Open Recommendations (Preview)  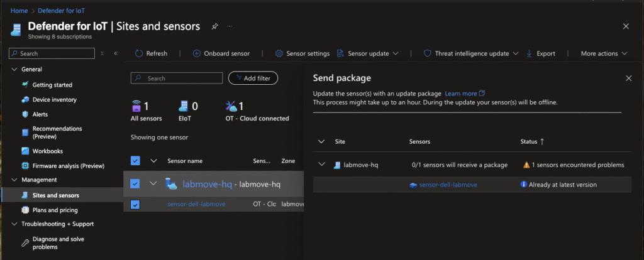click(57, 133)
